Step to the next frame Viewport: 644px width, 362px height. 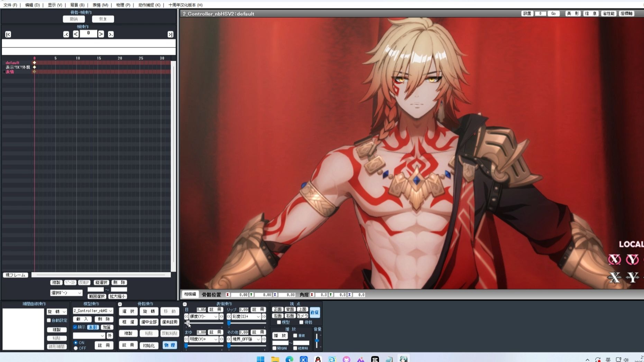(x=101, y=34)
